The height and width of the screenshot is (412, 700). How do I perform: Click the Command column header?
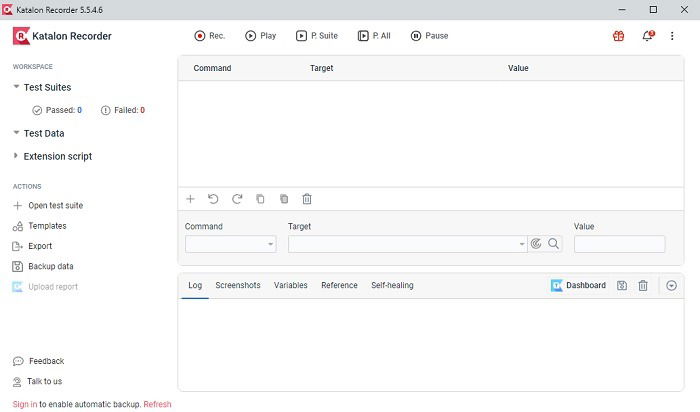coord(212,68)
